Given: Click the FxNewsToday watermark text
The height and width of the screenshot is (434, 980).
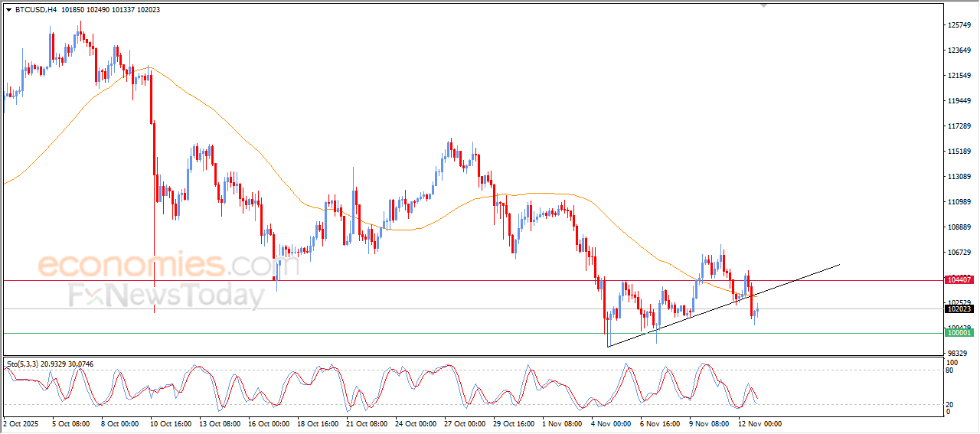Looking at the screenshot, I should 166,295.
